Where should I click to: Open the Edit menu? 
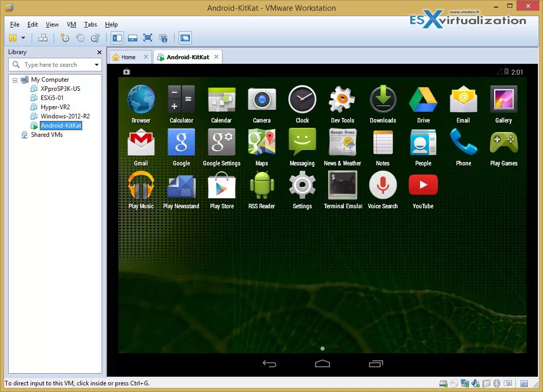(33, 24)
